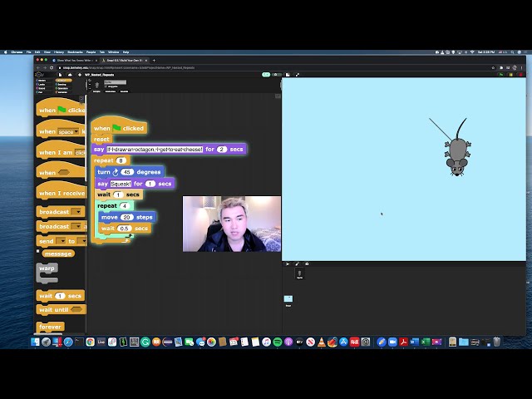Click the palette 'when I receive' block

(62, 191)
